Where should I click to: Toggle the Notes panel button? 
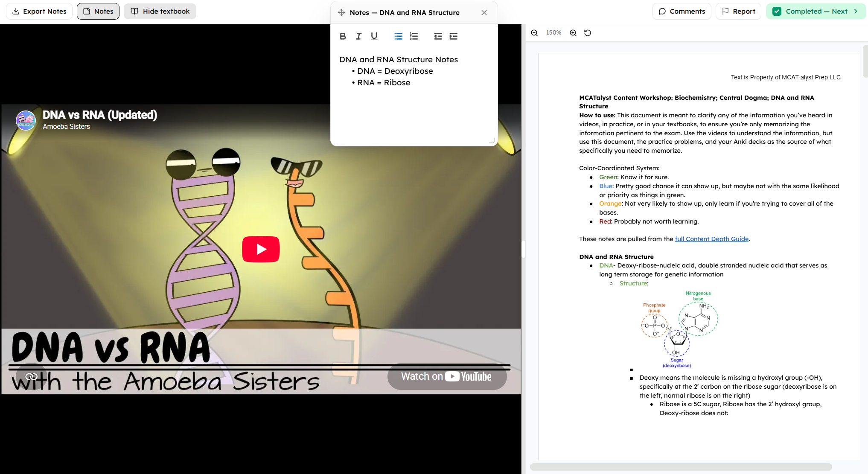click(x=98, y=12)
